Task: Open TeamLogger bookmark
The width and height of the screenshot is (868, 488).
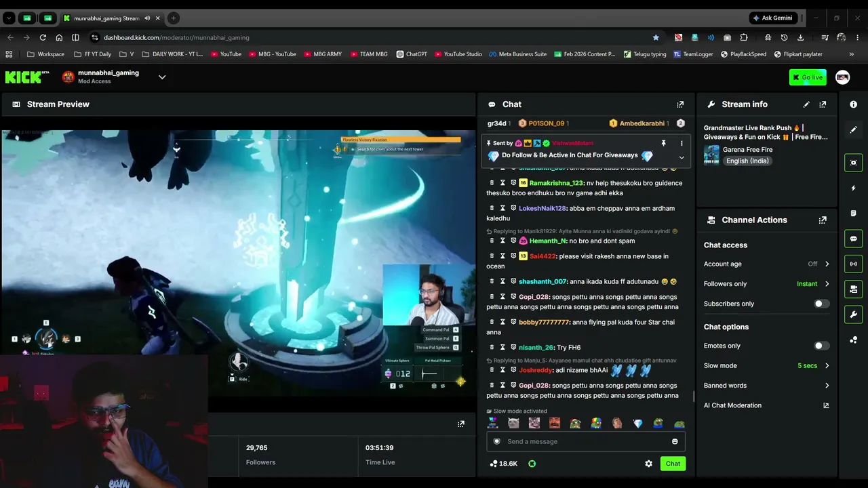Action: [693, 54]
